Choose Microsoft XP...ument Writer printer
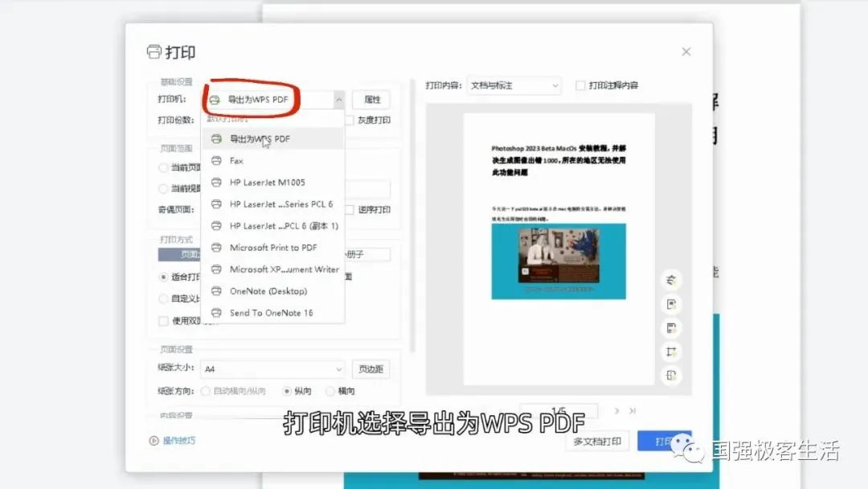The width and height of the screenshot is (868, 489). [273, 269]
